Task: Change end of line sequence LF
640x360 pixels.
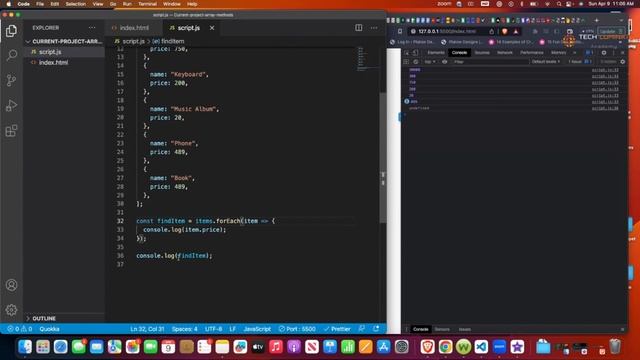Action: (x=233, y=329)
